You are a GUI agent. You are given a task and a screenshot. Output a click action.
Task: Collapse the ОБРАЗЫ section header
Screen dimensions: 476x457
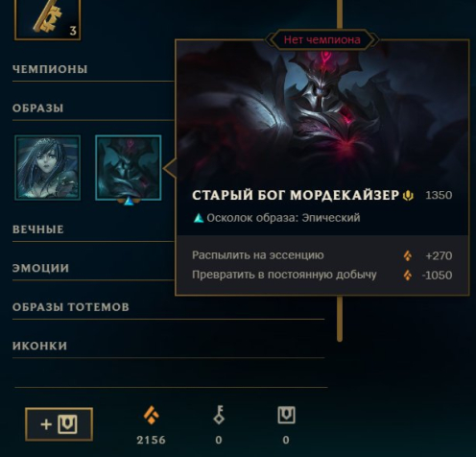point(37,108)
